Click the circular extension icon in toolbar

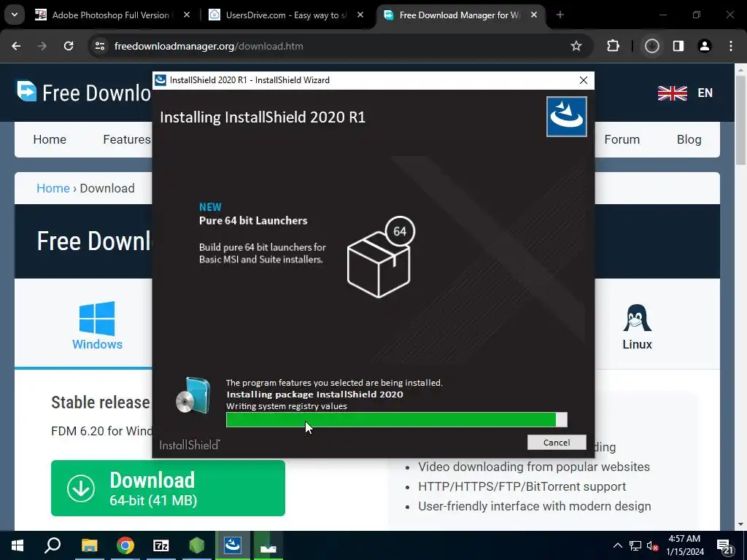(651, 46)
